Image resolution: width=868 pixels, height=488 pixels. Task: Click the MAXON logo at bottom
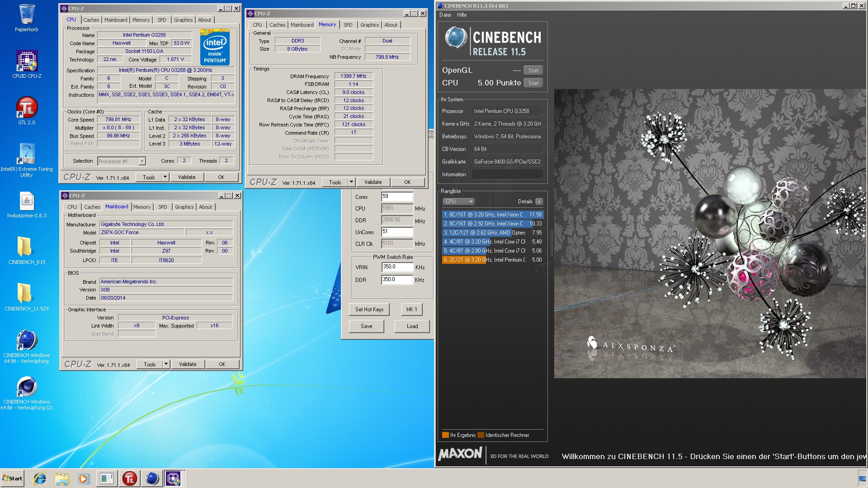tap(460, 454)
